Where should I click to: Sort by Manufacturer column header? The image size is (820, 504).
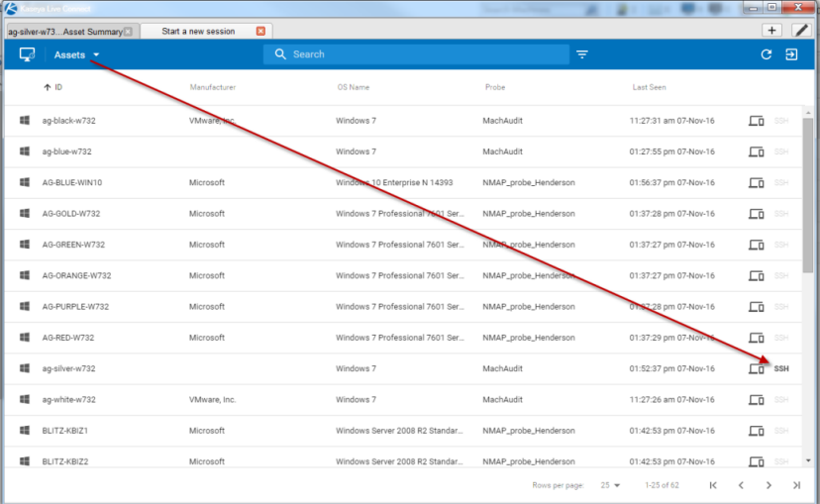(212, 87)
